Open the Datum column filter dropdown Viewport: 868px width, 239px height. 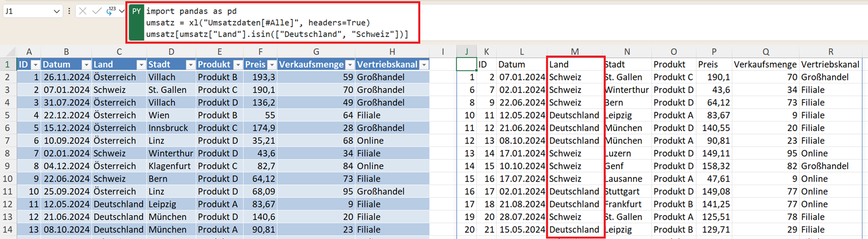tap(85, 65)
